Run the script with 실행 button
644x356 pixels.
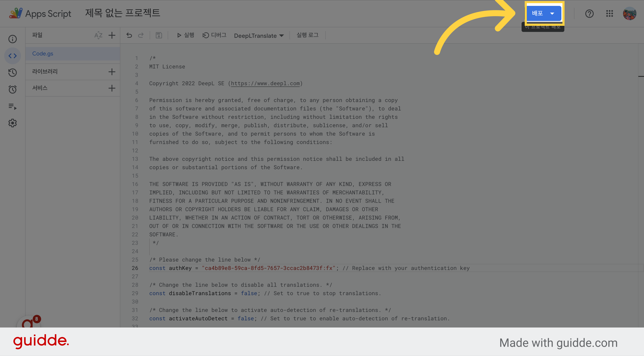(185, 35)
